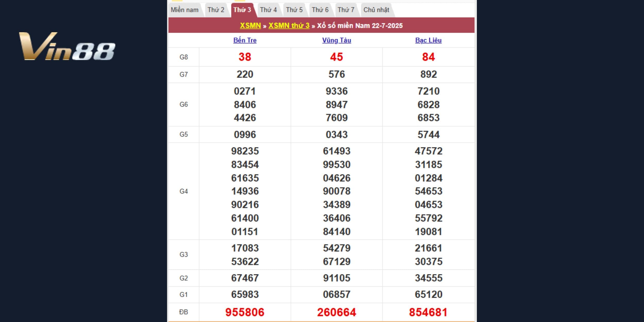Select G5 number 0343
Image resolution: width=644 pixels, height=322 pixels.
tap(336, 134)
